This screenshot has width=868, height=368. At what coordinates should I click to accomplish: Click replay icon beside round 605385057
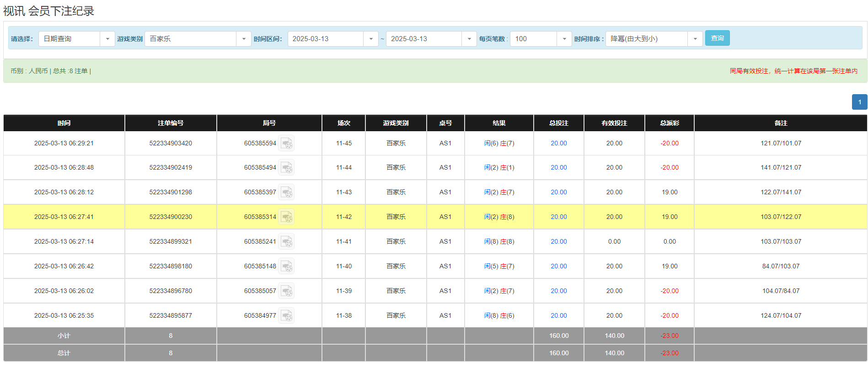point(287,291)
